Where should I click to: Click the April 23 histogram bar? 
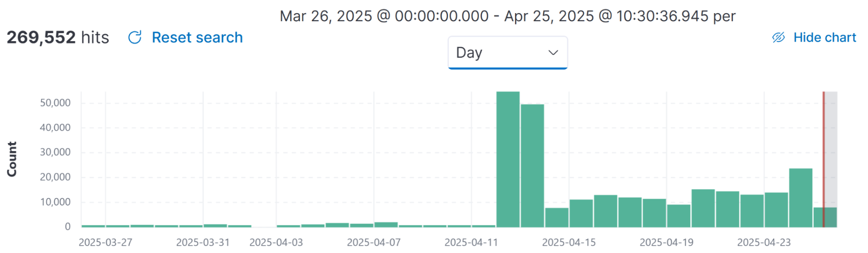tap(776, 210)
